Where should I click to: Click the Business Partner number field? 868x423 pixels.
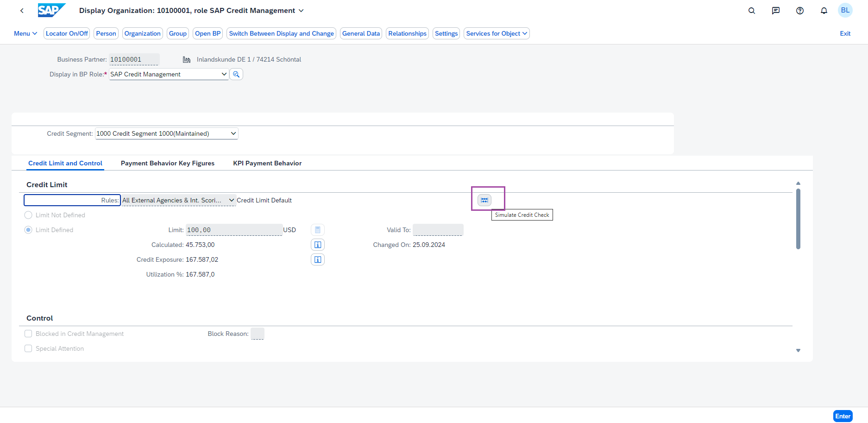[x=134, y=59]
